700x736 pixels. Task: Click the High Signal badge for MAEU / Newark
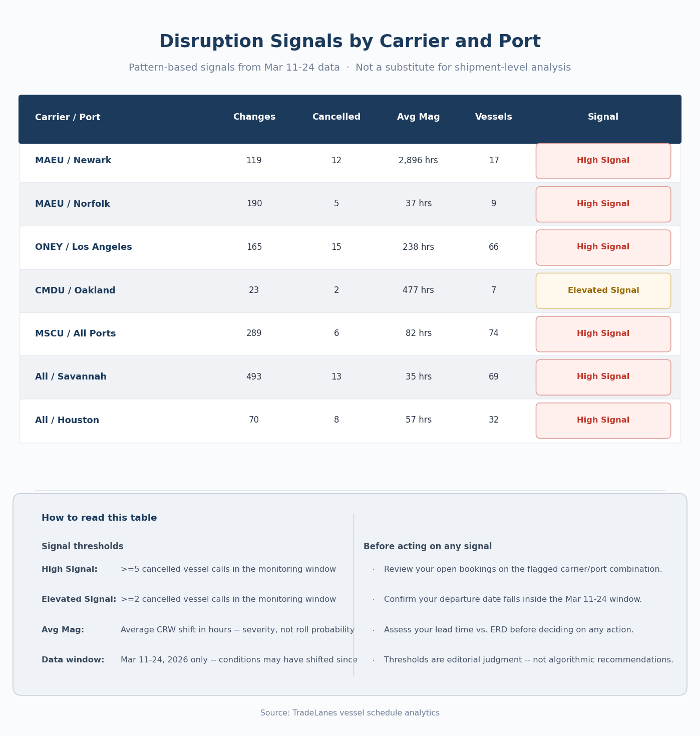603,161
